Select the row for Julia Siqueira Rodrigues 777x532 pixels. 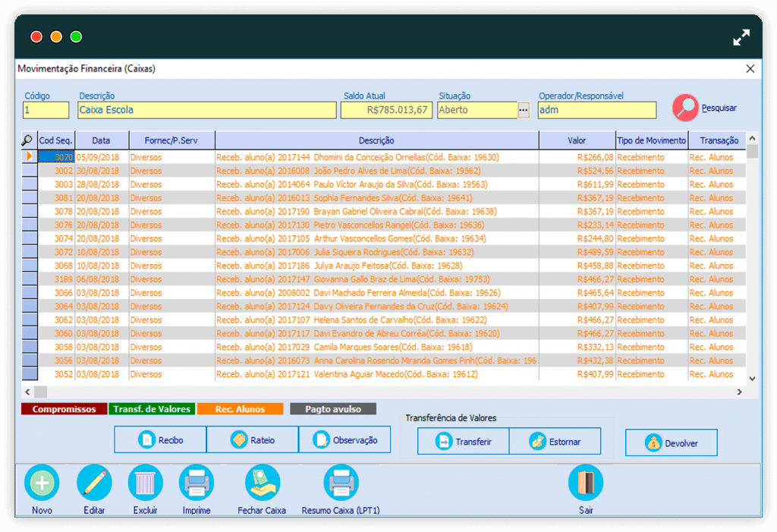[383, 252]
